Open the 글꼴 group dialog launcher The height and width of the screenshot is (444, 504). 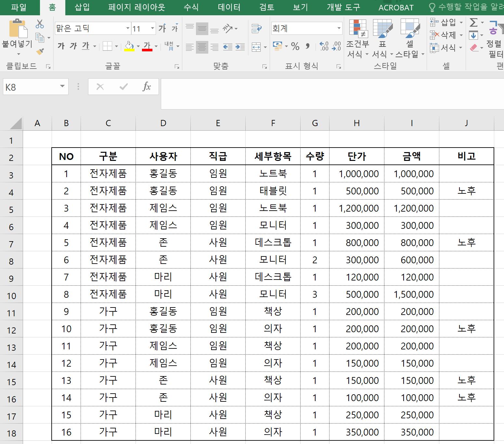[177, 67]
